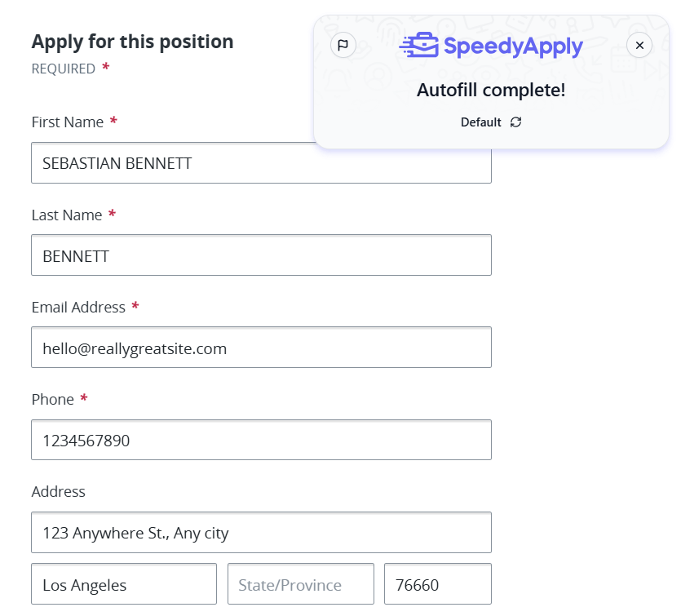Click the SpeedyApply briefcase logo icon
Screen dimensions: 681x616
click(x=422, y=46)
